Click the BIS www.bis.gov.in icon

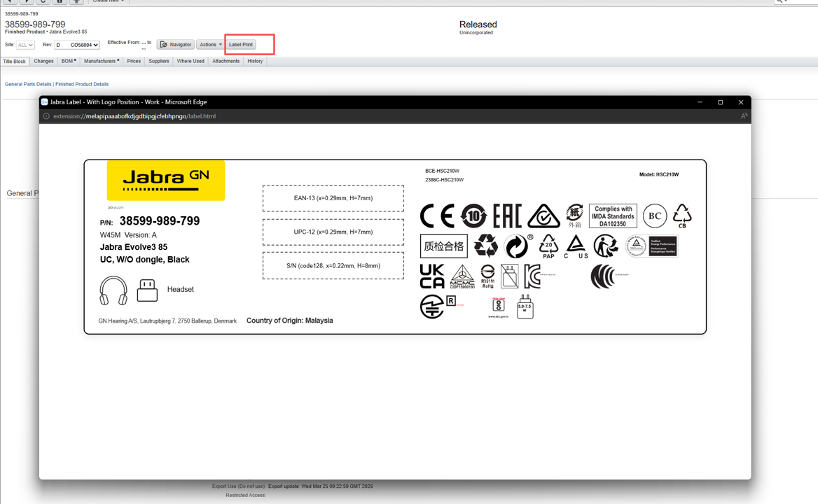tap(498, 307)
